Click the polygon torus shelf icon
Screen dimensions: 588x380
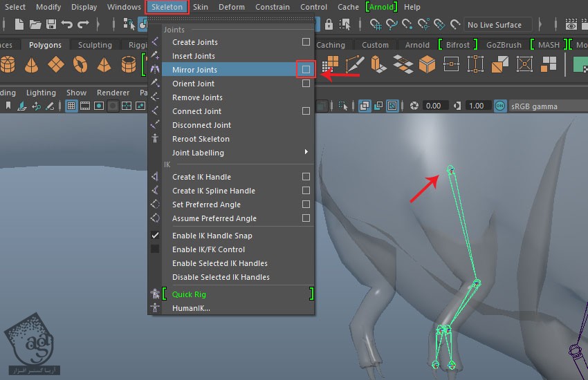coord(79,65)
